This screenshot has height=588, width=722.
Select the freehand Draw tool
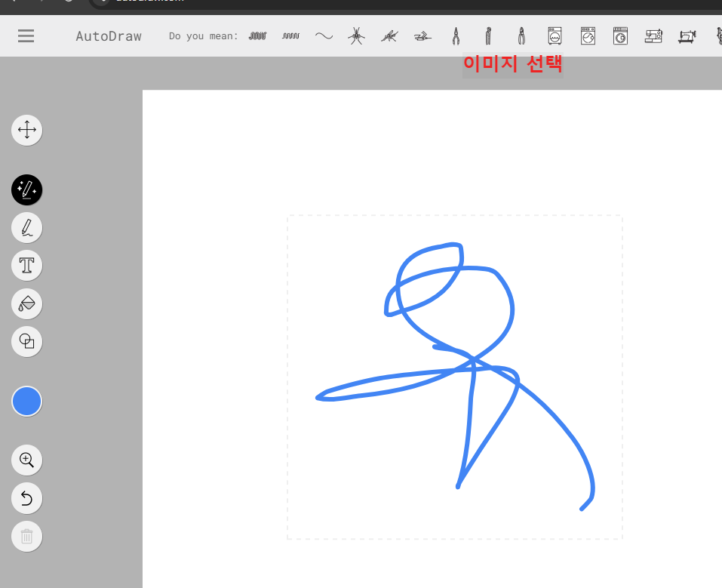click(26, 228)
